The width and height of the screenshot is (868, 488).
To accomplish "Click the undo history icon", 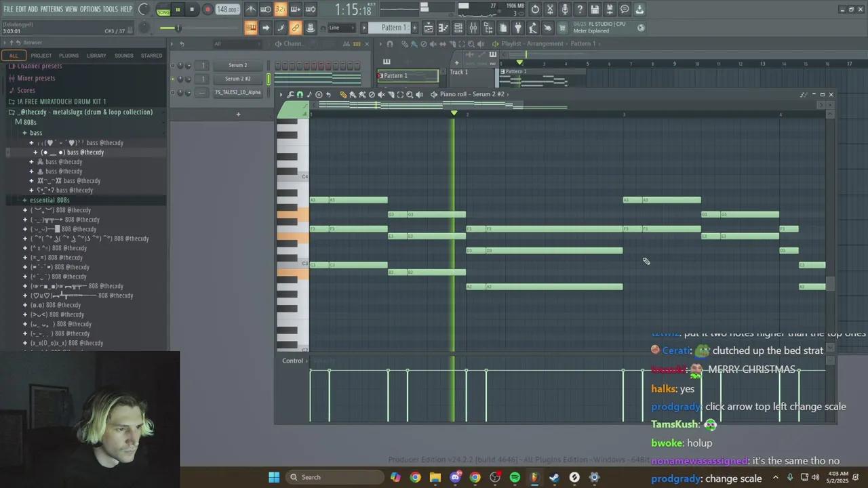I will click(x=535, y=9).
